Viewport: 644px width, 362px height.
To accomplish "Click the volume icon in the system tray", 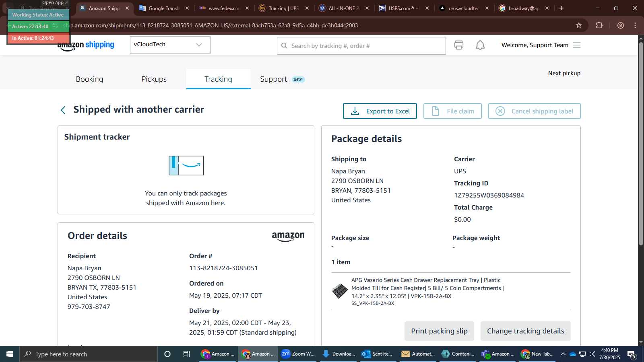I will [592, 354].
